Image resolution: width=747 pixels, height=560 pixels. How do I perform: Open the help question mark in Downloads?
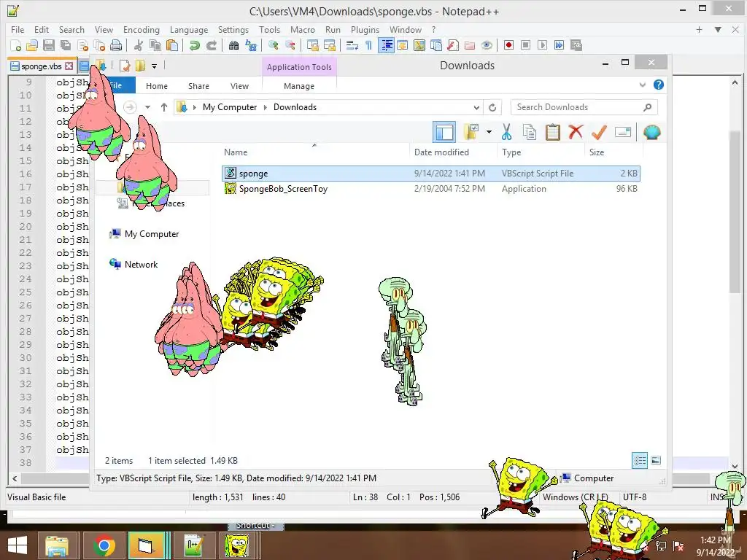click(659, 85)
